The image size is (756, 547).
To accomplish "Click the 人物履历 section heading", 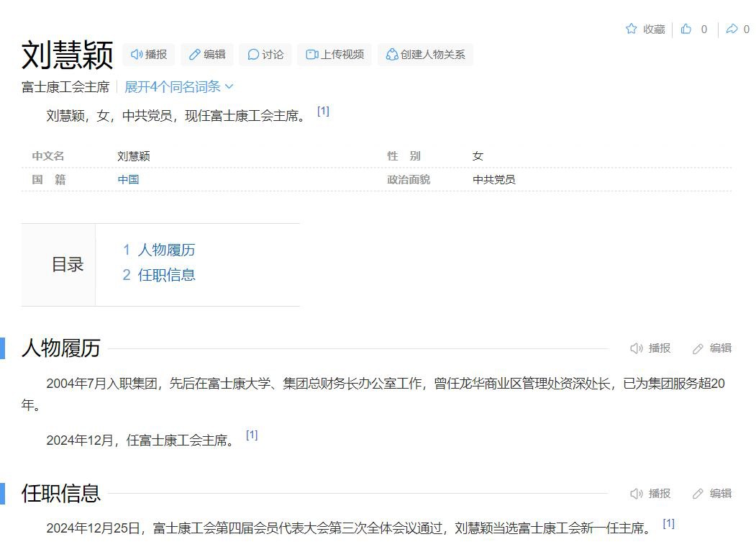I will 60,348.
